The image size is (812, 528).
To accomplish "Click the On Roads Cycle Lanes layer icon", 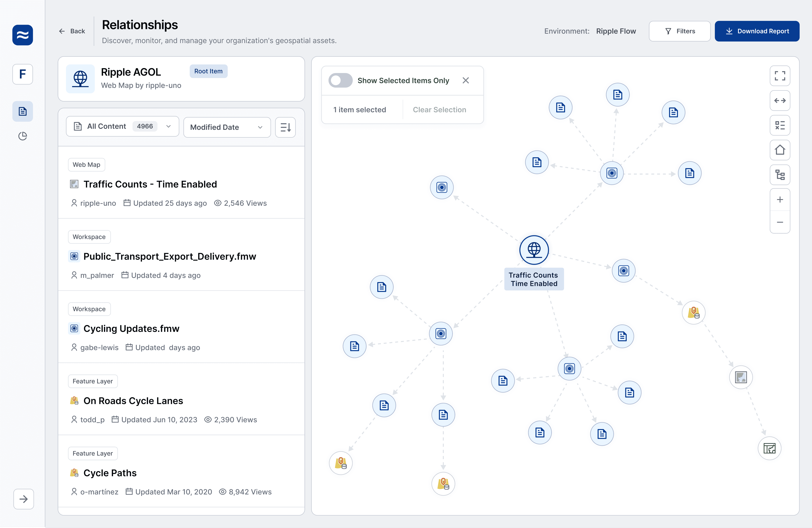I will coord(74,400).
